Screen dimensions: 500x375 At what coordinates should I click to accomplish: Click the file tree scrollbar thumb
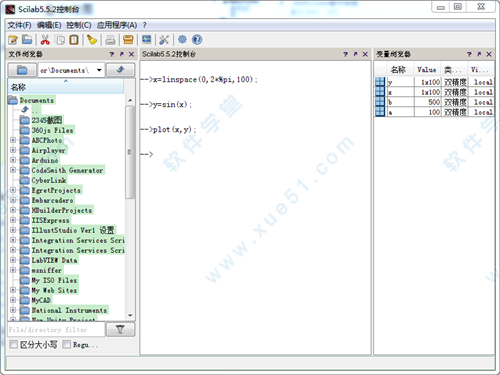click(130, 152)
